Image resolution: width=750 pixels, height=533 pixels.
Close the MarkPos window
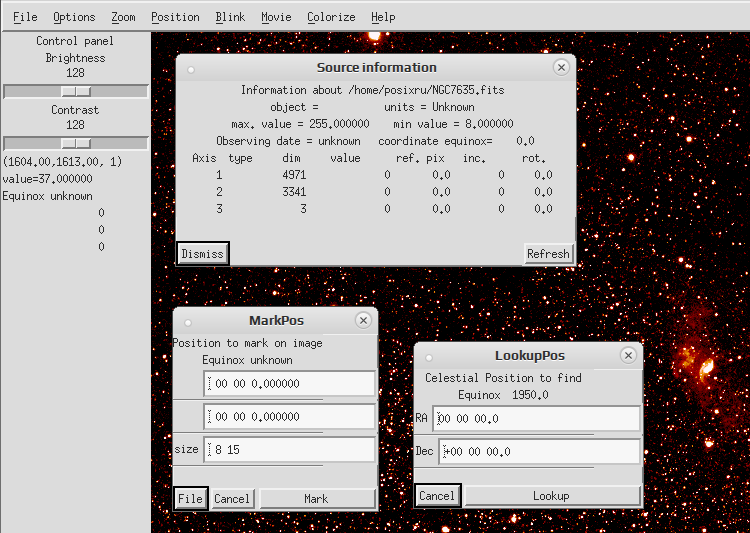[364, 320]
